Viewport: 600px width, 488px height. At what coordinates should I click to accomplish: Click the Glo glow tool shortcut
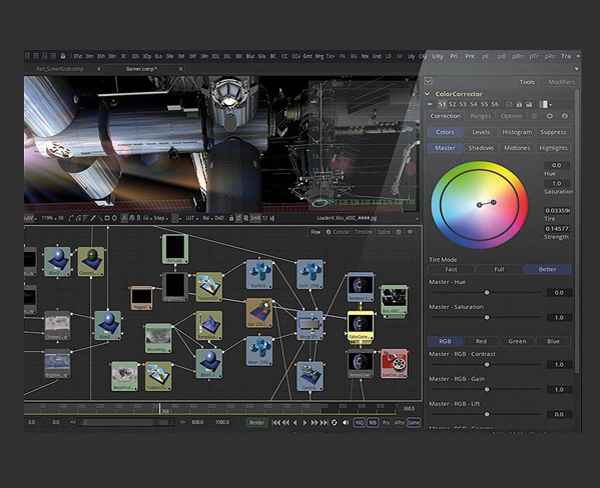tap(262, 56)
